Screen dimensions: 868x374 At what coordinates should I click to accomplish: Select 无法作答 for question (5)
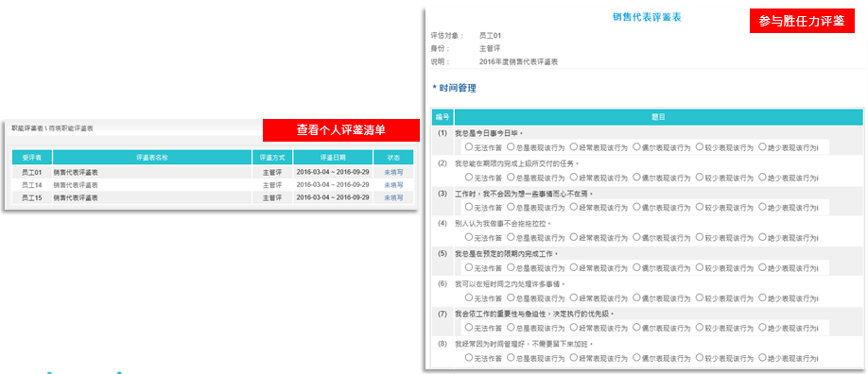coord(469,267)
